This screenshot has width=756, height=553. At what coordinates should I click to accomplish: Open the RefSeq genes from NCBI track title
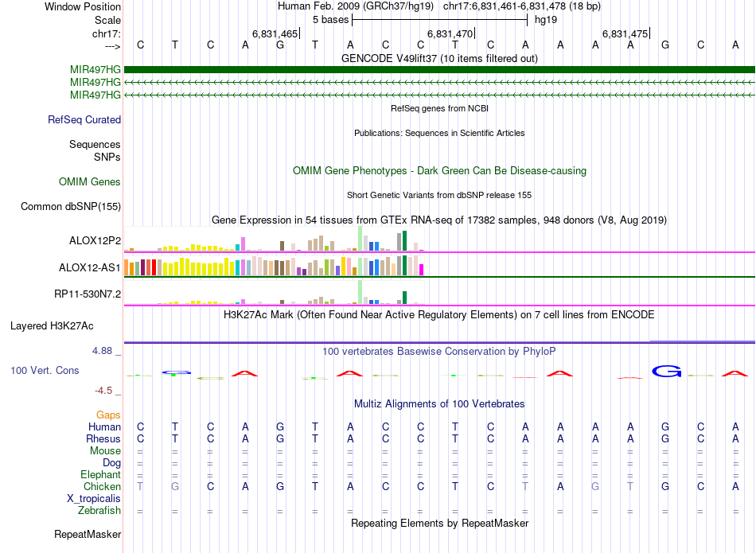[439, 108]
